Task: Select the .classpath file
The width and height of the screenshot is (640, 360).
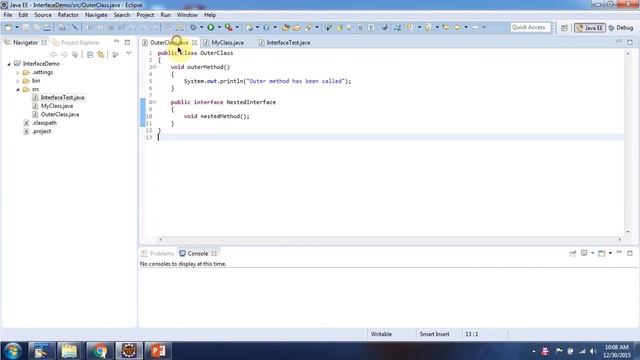Action: tap(44, 123)
